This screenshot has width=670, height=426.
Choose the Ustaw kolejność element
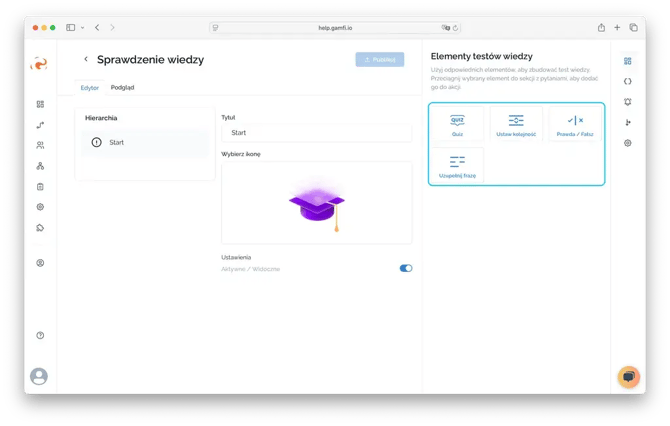click(516, 124)
